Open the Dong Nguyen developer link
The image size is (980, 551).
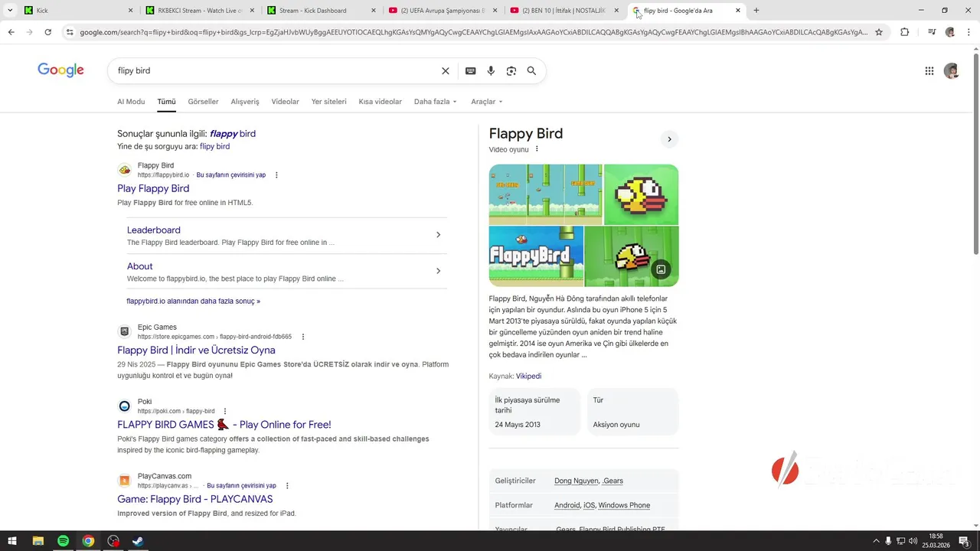pyautogui.click(x=576, y=481)
